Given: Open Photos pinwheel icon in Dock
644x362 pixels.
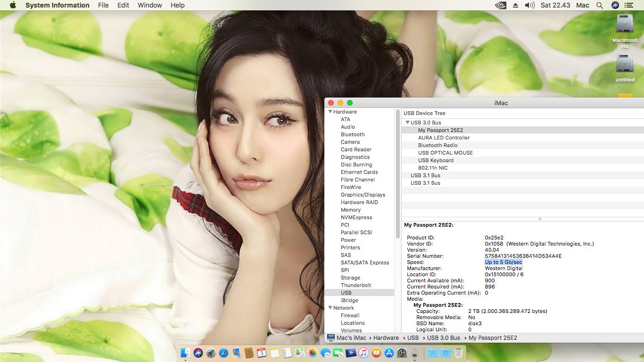Looking at the screenshot, I should tap(313, 353).
